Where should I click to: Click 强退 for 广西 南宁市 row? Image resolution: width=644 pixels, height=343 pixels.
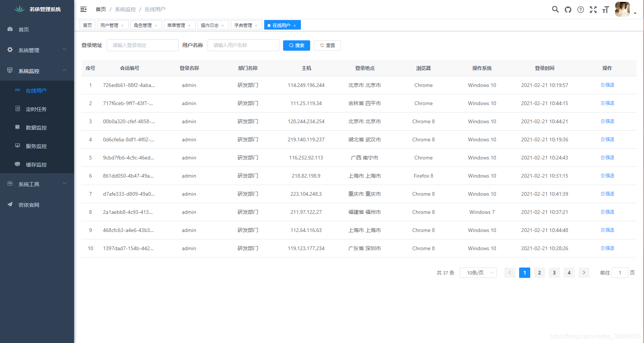tap(607, 158)
